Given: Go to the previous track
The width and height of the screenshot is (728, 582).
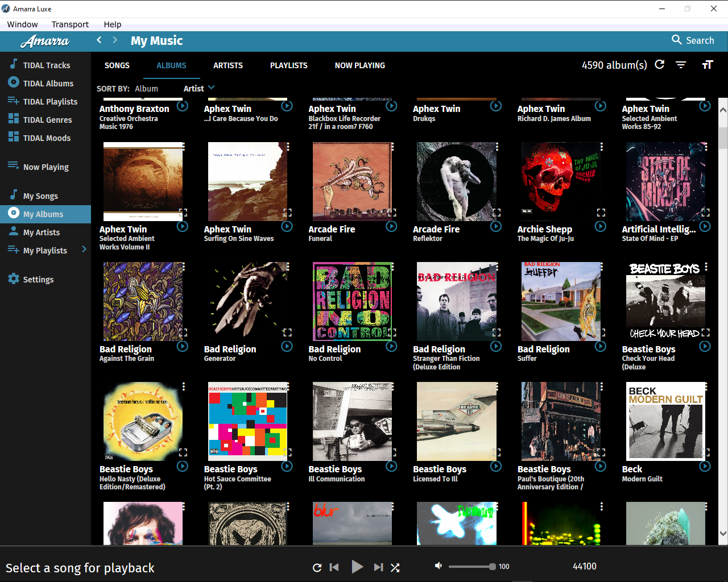Looking at the screenshot, I should [x=334, y=567].
